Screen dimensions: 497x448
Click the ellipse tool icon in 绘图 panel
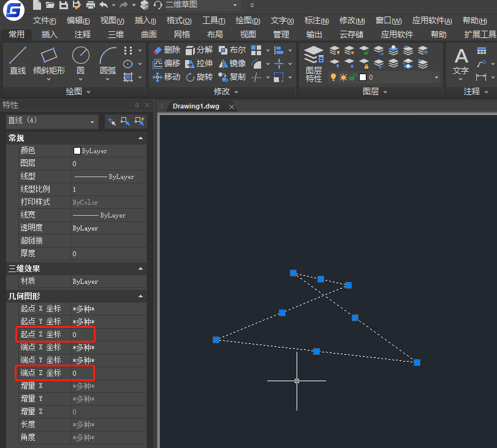point(127,64)
